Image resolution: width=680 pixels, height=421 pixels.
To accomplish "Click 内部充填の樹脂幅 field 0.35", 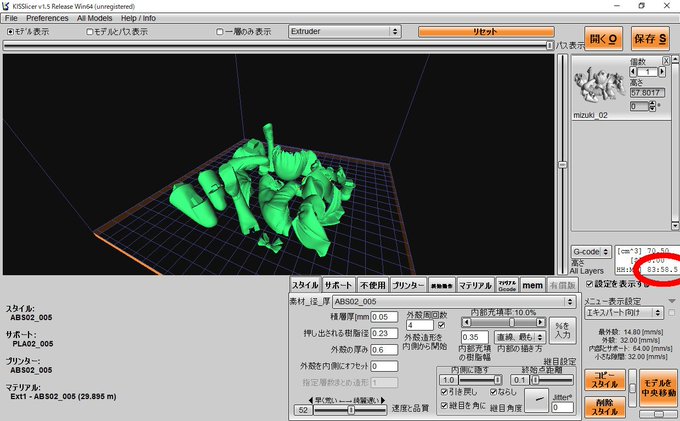I will 474,337.
